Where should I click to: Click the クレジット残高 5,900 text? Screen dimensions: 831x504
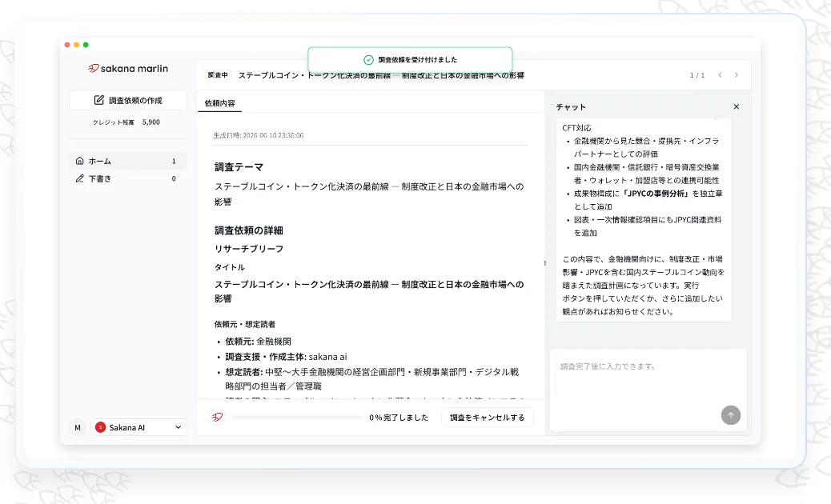click(x=126, y=122)
